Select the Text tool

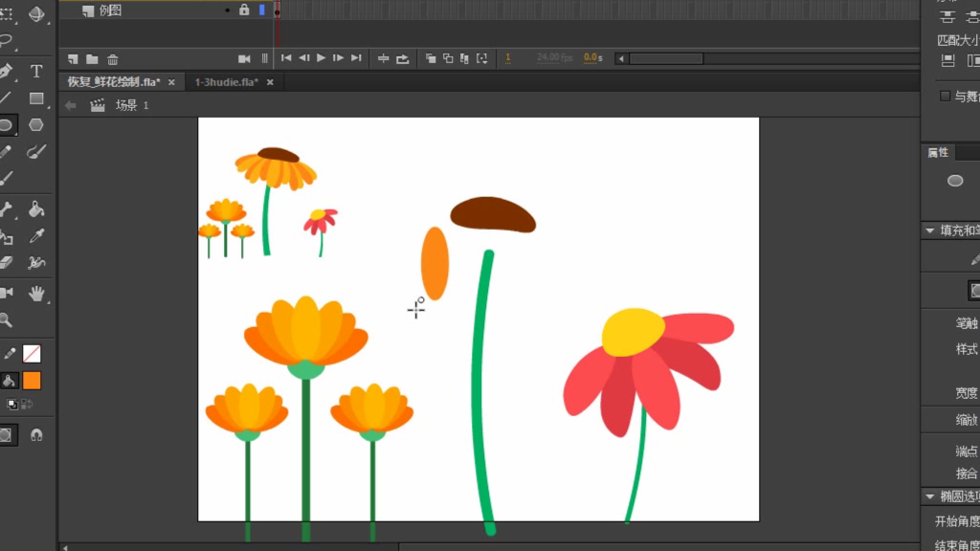(x=36, y=72)
